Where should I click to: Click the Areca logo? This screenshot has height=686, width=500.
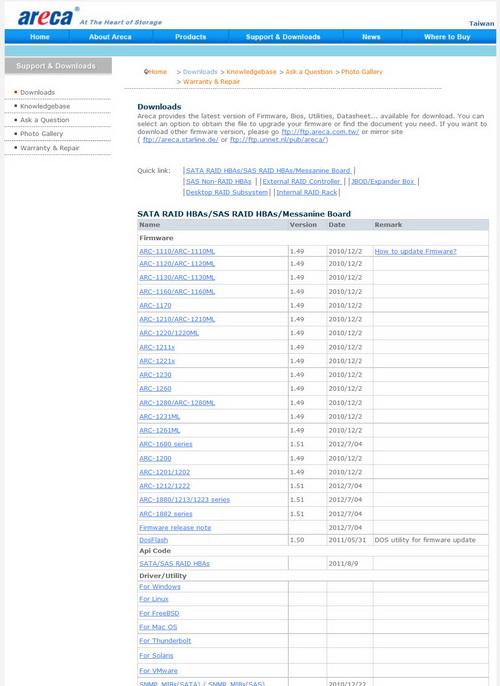45,18
